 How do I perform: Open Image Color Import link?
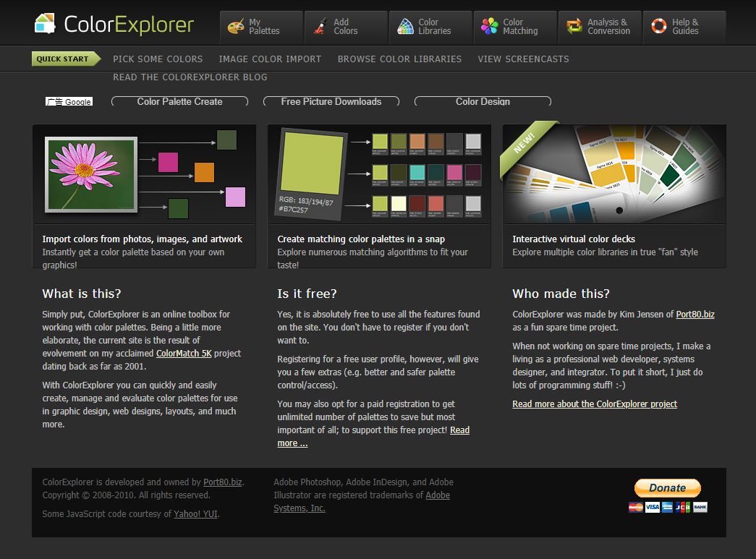[270, 59]
